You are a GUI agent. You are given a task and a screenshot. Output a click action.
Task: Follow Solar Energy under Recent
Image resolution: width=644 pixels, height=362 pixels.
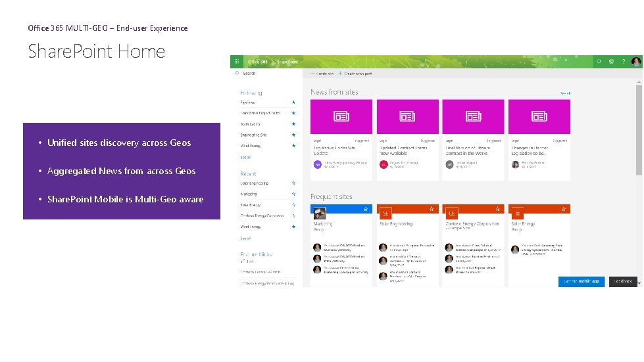293,204
